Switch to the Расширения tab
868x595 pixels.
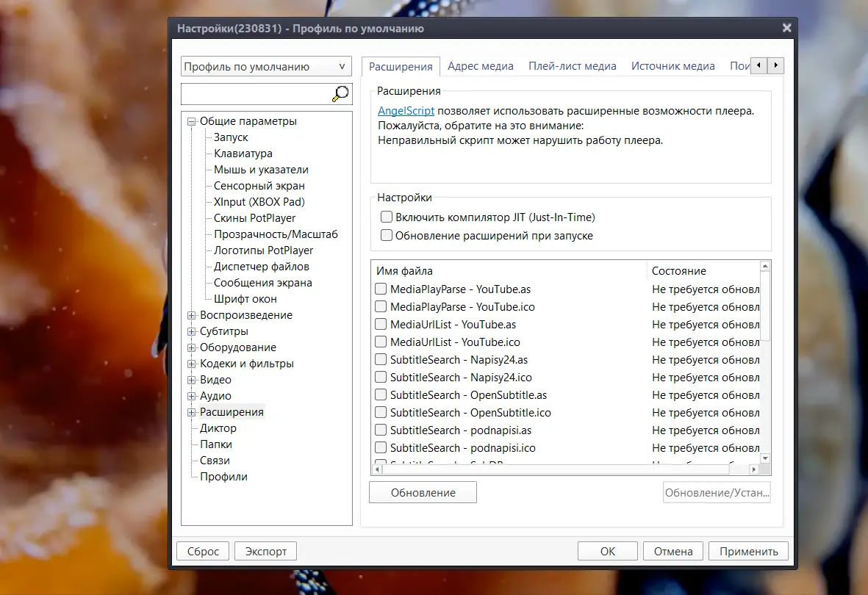point(401,66)
